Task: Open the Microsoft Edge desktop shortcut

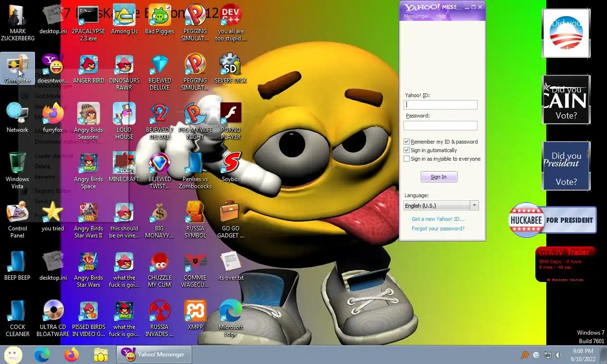Action: (x=231, y=318)
